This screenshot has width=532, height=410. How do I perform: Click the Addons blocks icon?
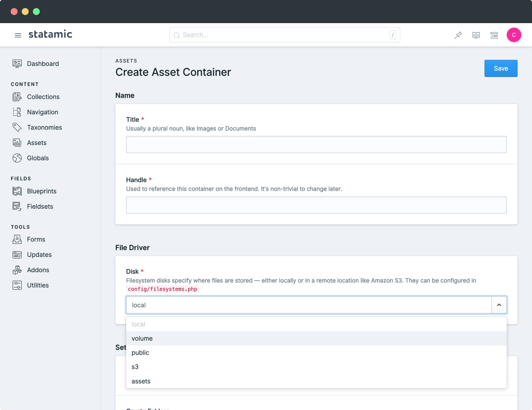[17, 270]
